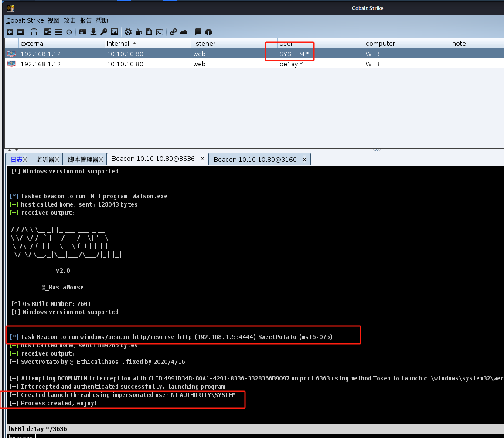
Task: Open the Cobalt Strike menu
Action: point(25,20)
